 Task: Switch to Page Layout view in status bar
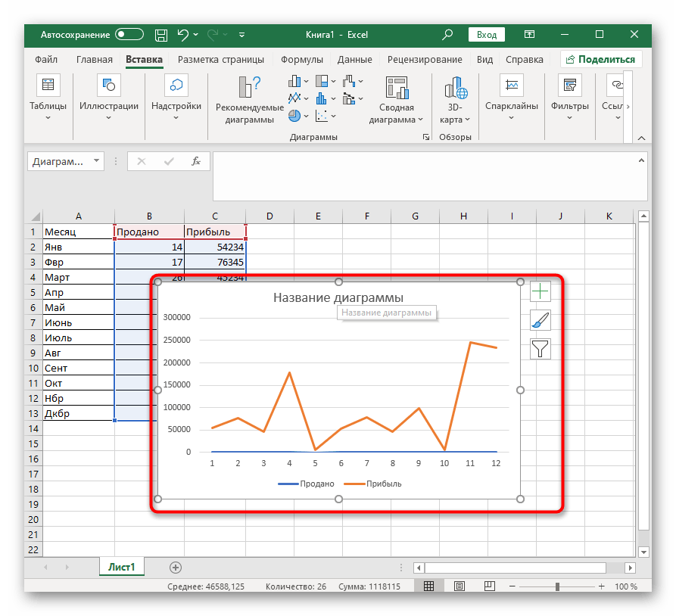pos(459,586)
